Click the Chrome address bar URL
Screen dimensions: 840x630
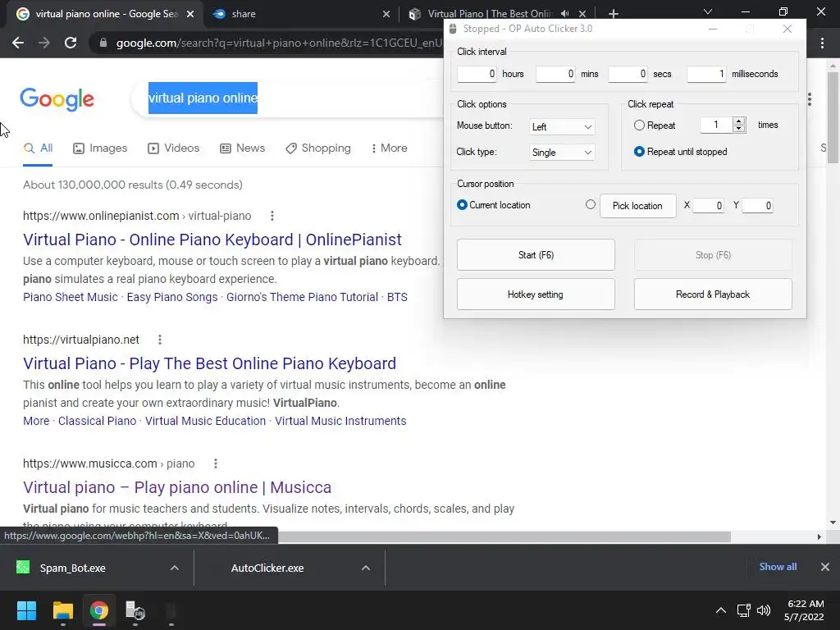(x=279, y=43)
